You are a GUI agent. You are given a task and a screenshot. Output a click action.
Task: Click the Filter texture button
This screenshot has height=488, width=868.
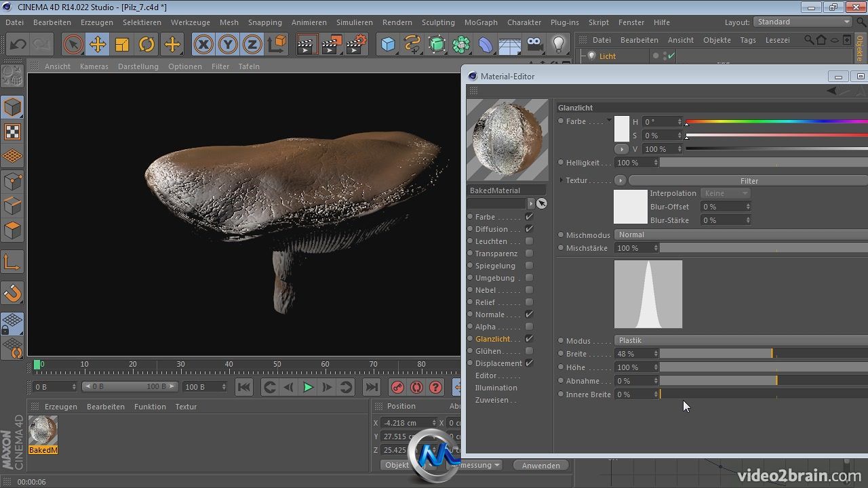coord(749,181)
